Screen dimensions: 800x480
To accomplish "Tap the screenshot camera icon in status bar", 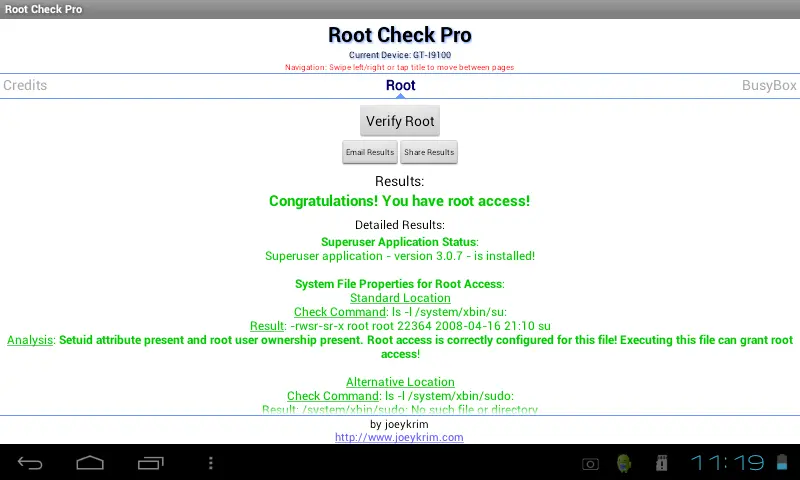I will click(x=590, y=464).
